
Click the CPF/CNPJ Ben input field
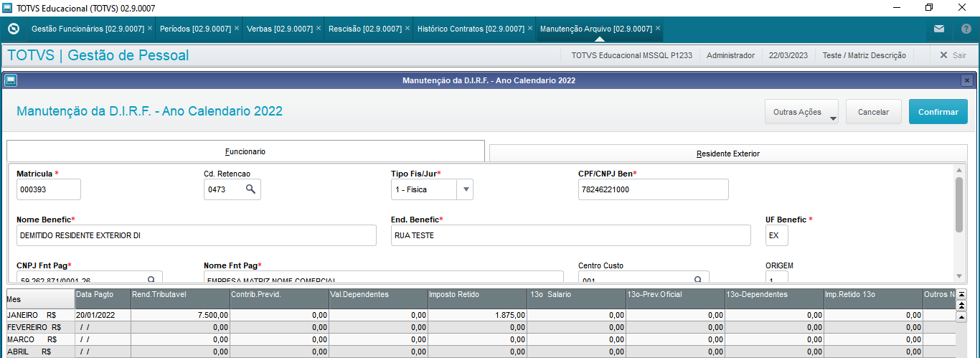[653, 189]
